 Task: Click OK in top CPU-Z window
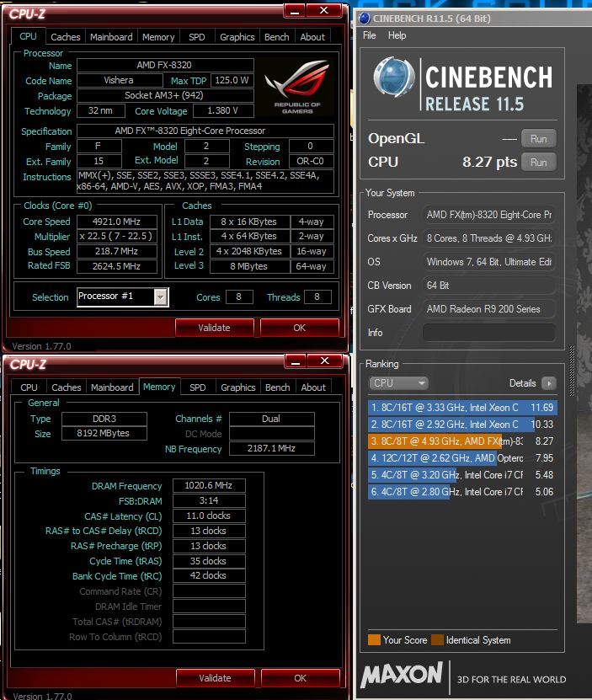(300, 328)
